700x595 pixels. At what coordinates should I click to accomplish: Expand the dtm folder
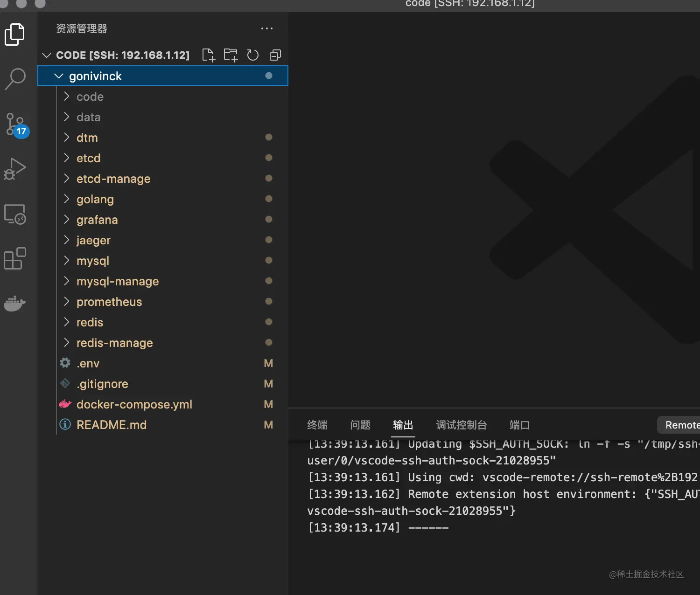(66, 138)
